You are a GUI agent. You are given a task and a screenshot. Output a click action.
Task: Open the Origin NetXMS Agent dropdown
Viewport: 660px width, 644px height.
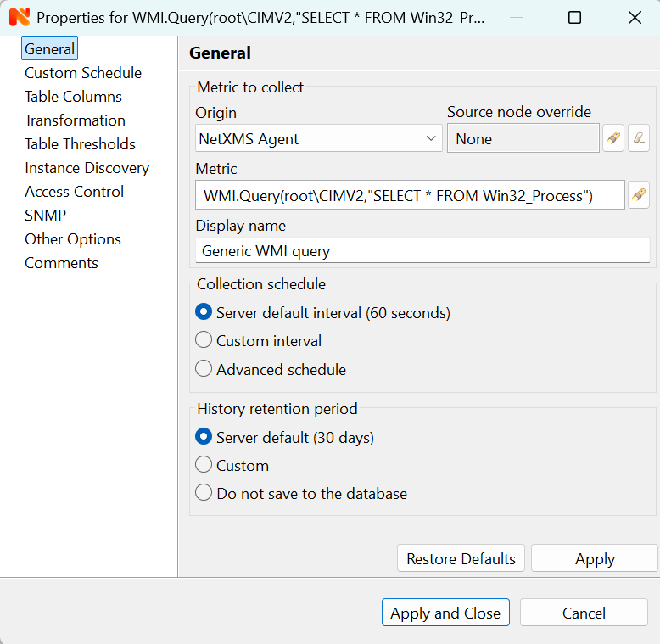pyautogui.click(x=319, y=138)
